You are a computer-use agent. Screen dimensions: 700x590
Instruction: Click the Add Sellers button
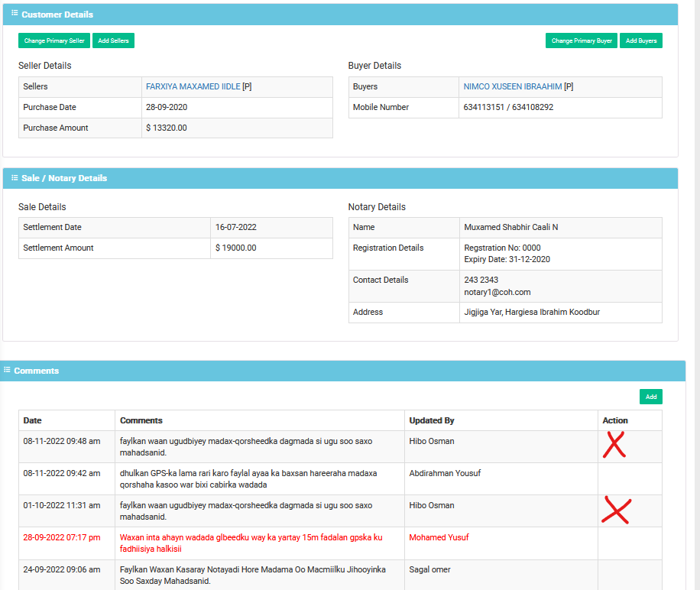pos(113,41)
